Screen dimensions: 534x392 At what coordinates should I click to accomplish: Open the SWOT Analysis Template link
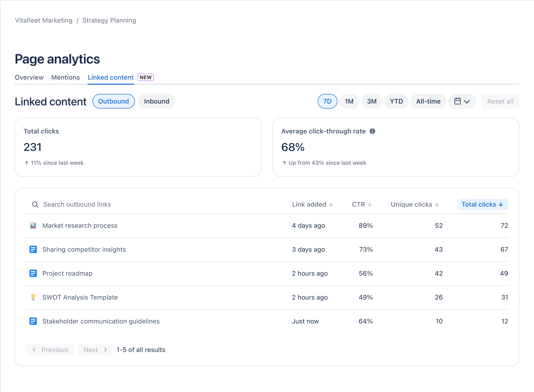pyautogui.click(x=80, y=297)
